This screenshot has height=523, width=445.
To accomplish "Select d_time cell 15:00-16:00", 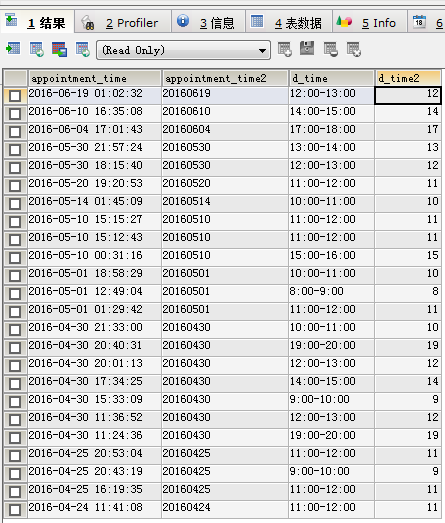I will coord(331,258).
